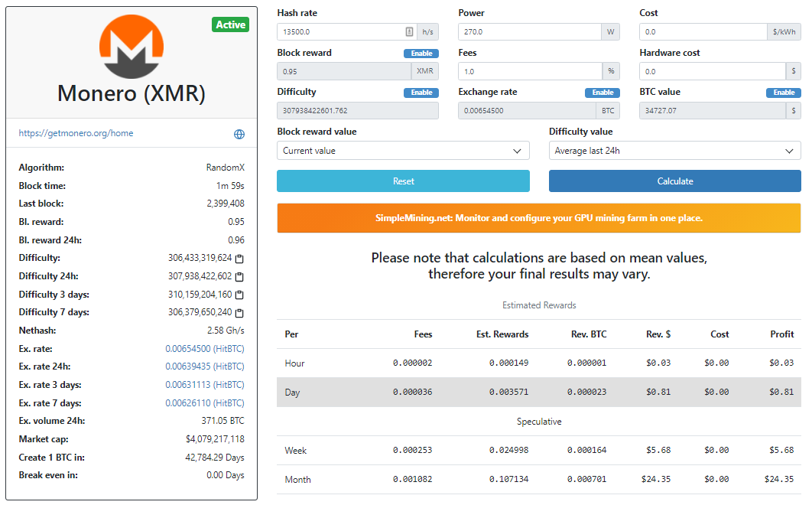Click the Hardware cost input field

pyautogui.click(x=713, y=71)
